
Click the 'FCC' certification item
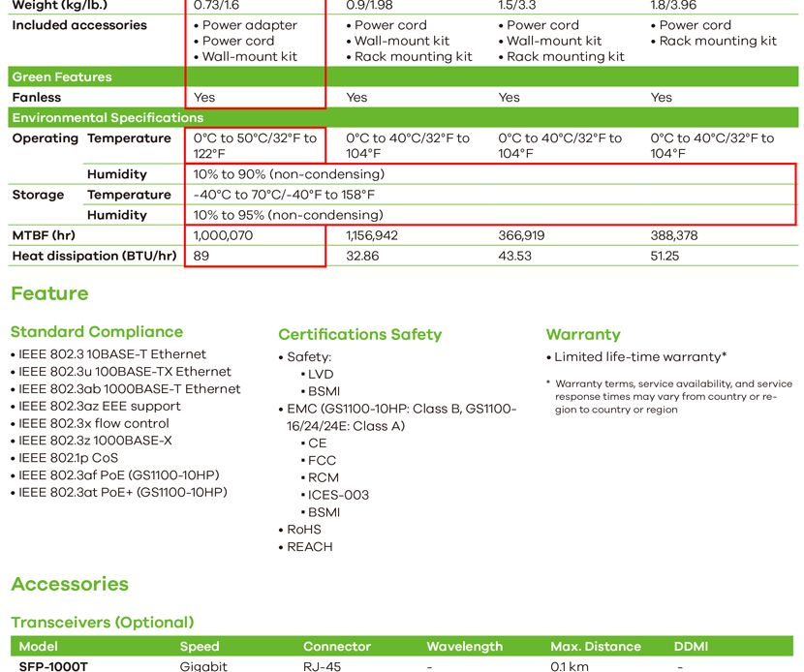coord(322,461)
